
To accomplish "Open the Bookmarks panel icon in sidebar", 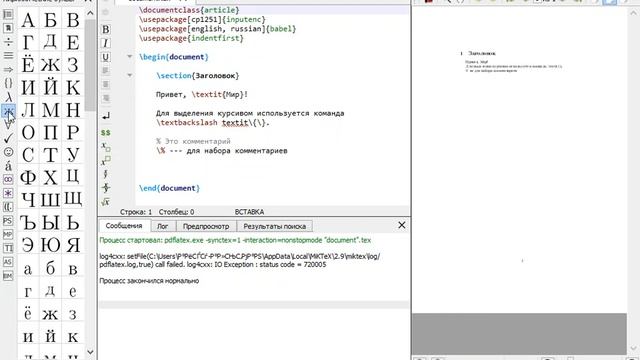I will [x=8, y=28].
